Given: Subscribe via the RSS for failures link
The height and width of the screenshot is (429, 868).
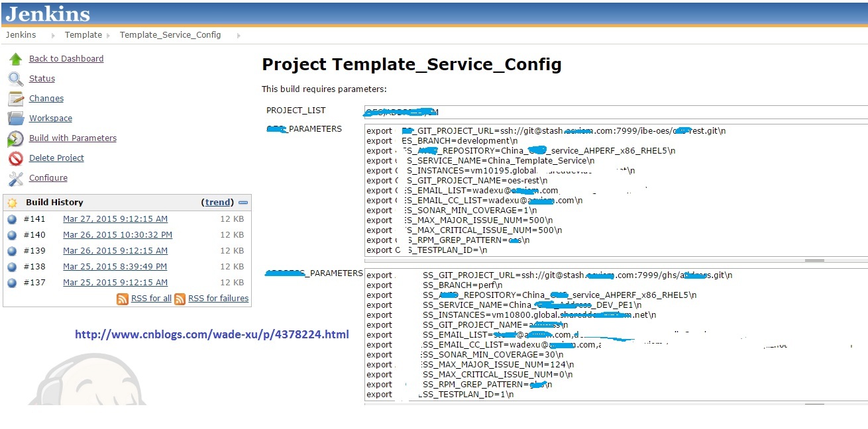Looking at the screenshot, I should pos(219,299).
